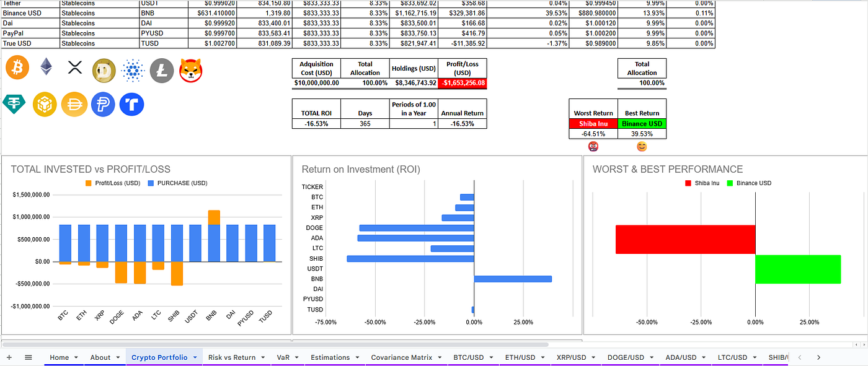Click the TrueUSD logo image
Viewport: 868px width, 366px height.
132,104
